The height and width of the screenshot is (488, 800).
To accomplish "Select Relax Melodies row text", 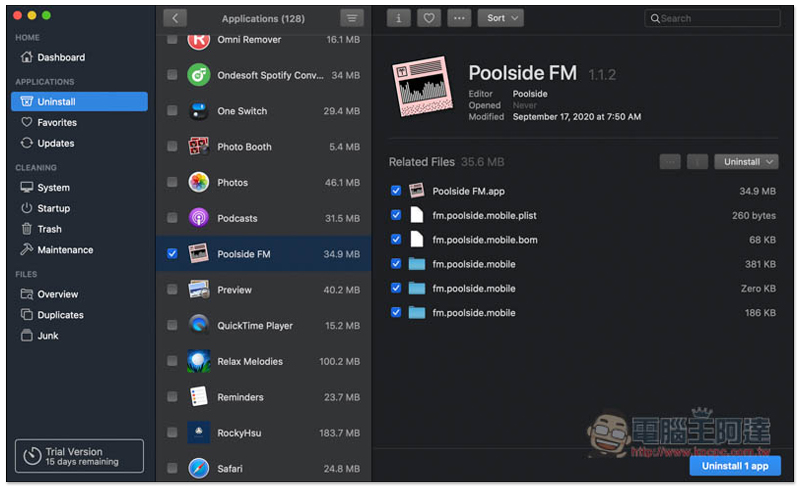I will coord(250,361).
